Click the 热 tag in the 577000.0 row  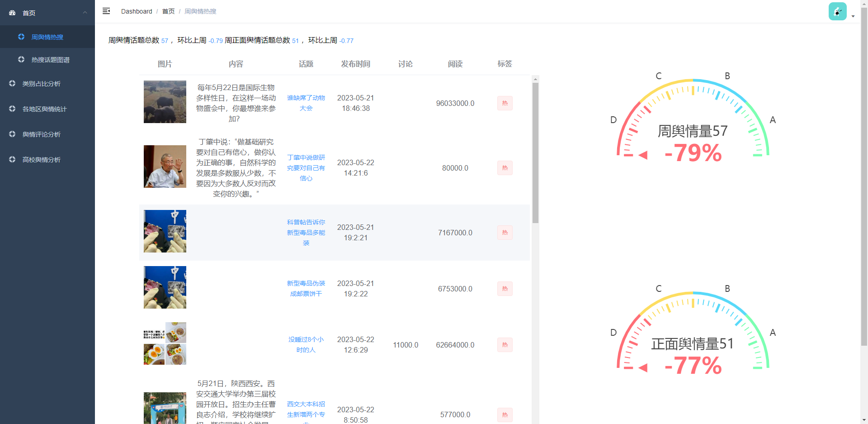point(505,414)
